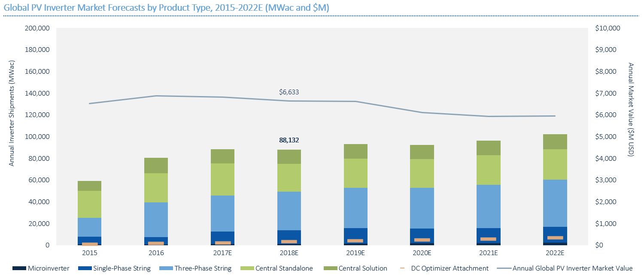
Task: Click the 2022E x-axis label
Action: pos(555,253)
